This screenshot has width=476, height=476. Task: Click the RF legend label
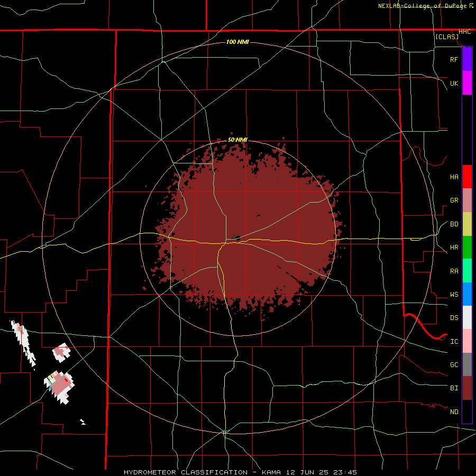[x=454, y=59]
